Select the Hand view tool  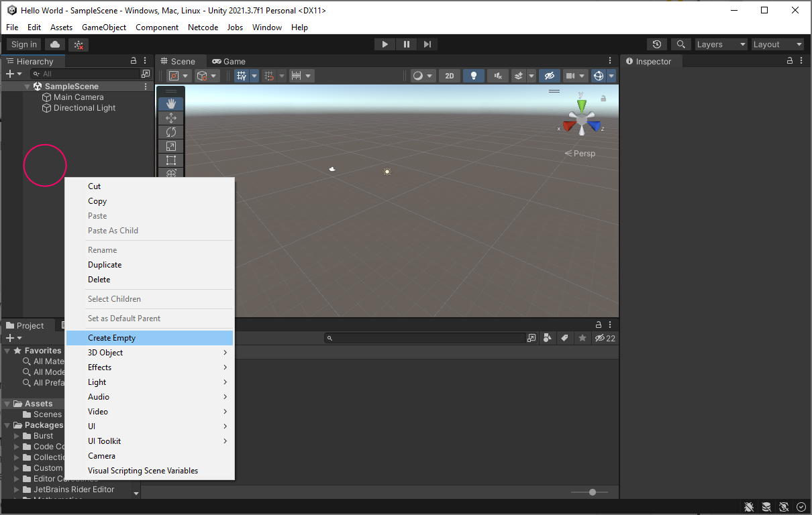[x=170, y=103]
